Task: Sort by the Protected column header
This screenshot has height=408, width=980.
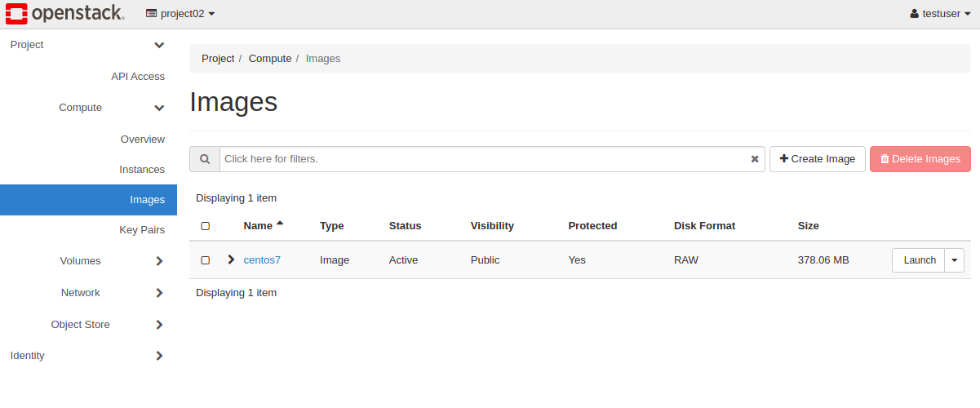Action: click(592, 226)
